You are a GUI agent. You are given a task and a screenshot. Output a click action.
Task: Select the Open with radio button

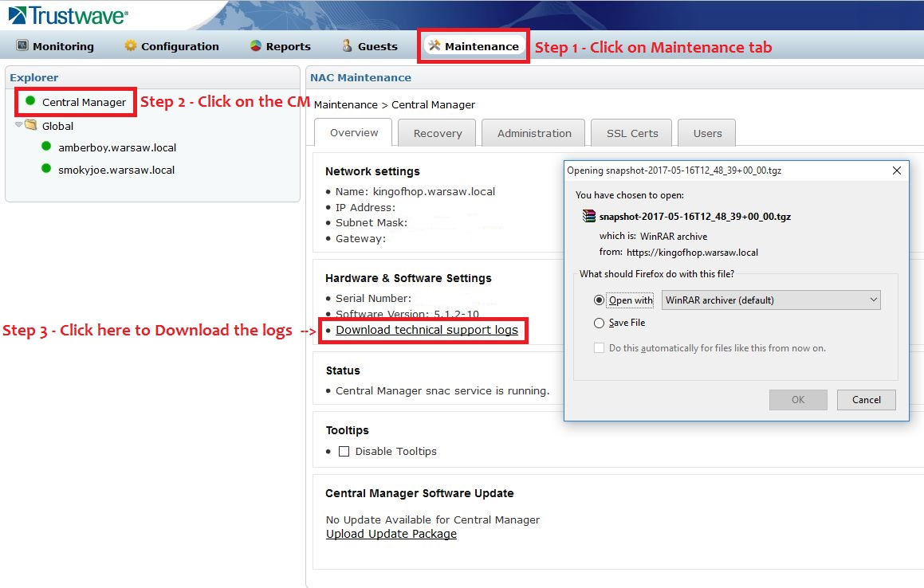(600, 300)
